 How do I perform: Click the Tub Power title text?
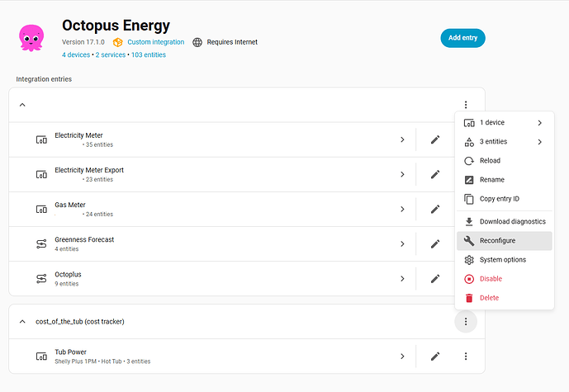click(x=70, y=352)
